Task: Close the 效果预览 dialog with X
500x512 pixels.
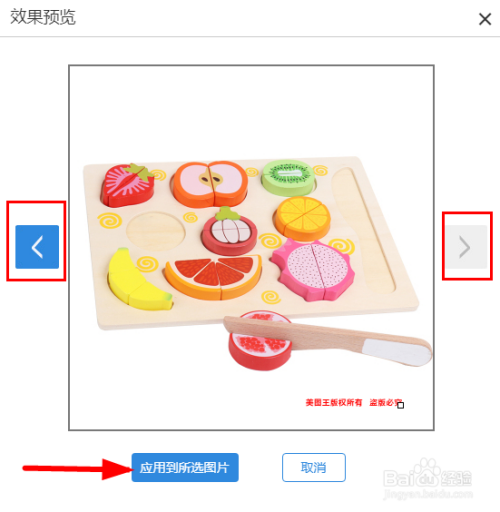Action: 485,19
